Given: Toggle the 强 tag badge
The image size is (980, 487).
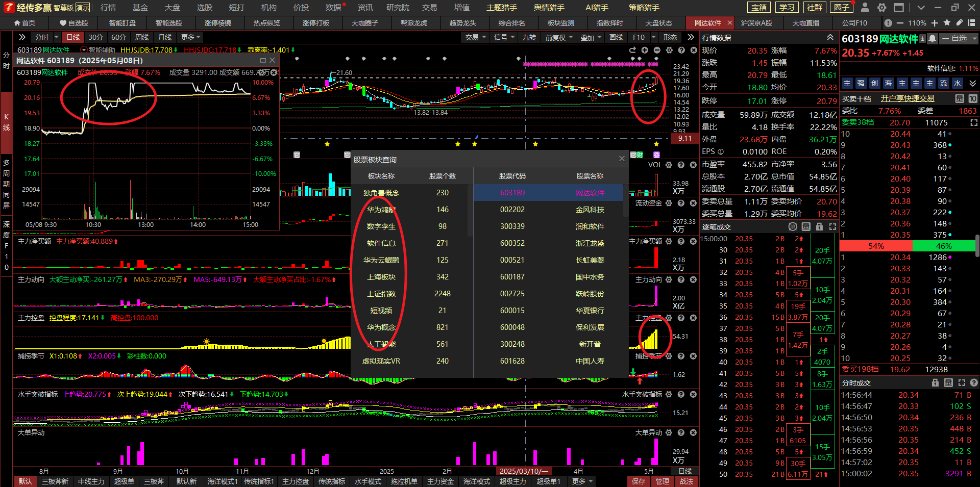Looking at the screenshot, I should [861, 83].
